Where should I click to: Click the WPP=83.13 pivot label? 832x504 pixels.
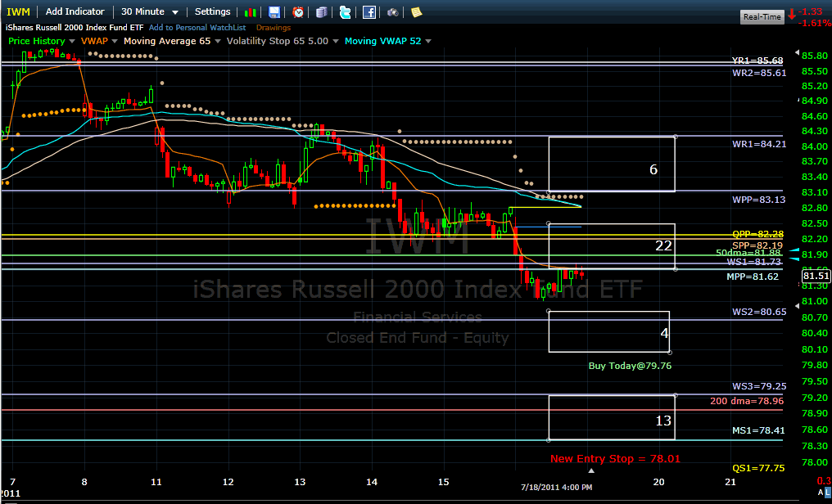[x=759, y=200]
